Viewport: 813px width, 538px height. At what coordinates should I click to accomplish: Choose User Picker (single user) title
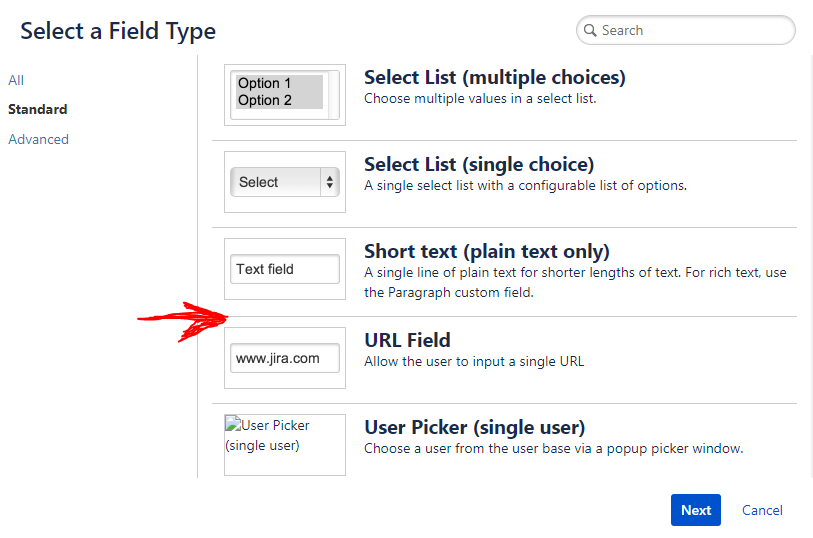pos(474,427)
